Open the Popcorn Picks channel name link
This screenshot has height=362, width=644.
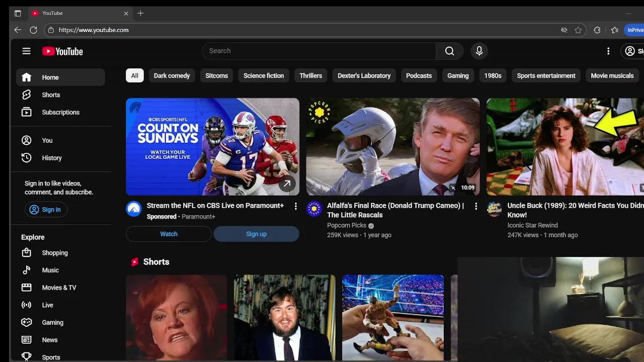coord(347,225)
